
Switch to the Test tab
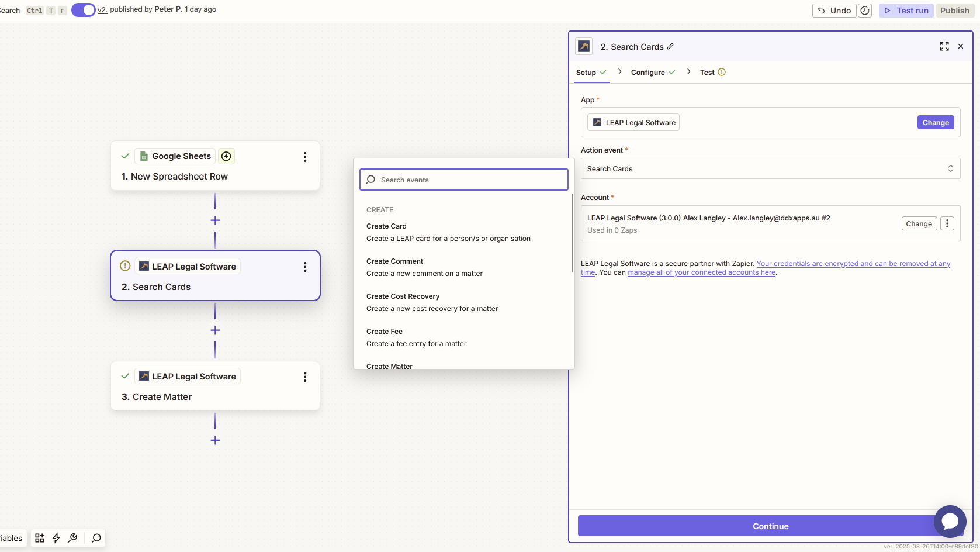[x=707, y=73]
